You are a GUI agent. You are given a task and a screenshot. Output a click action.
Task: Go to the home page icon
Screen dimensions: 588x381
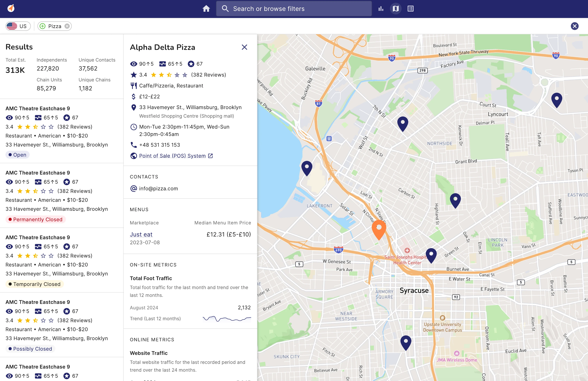coord(206,9)
